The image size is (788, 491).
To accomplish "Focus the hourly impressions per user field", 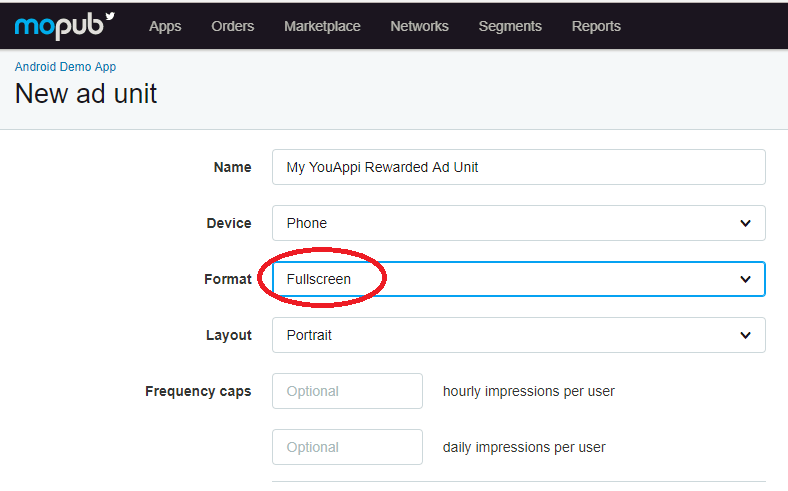I will click(x=347, y=391).
